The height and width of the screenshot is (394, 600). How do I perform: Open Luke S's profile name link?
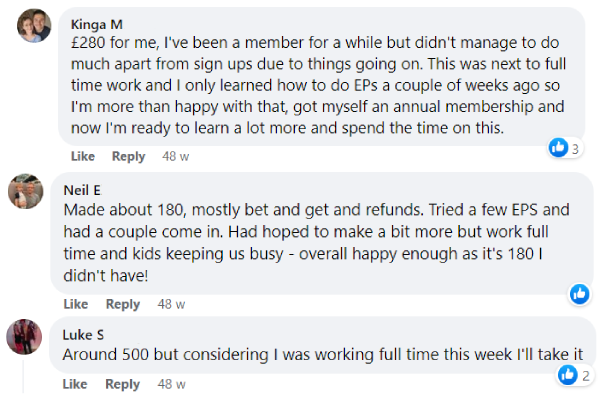click(83, 335)
